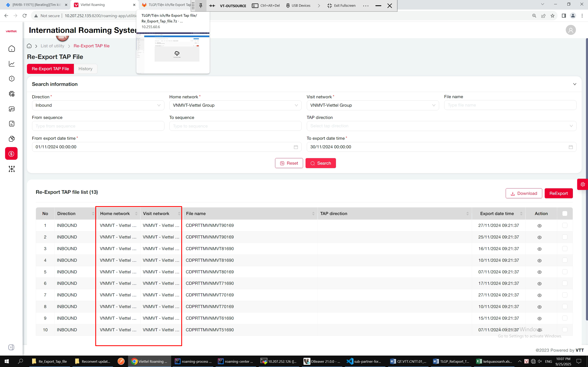Click the dollar sign sidebar icon
This screenshot has height=367, width=588.
tap(11, 154)
